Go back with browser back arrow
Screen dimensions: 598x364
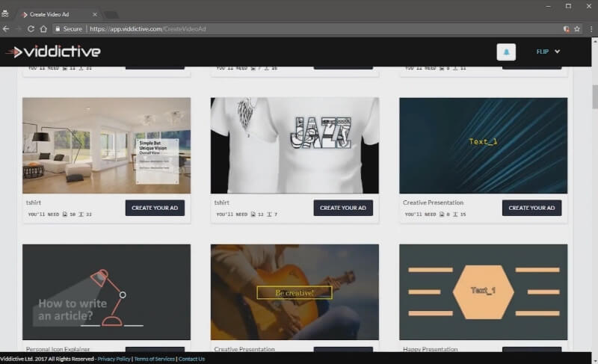tap(6, 29)
